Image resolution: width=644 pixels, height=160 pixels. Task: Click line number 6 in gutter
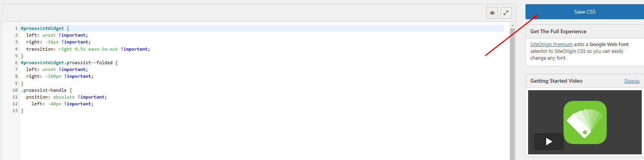(16, 63)
